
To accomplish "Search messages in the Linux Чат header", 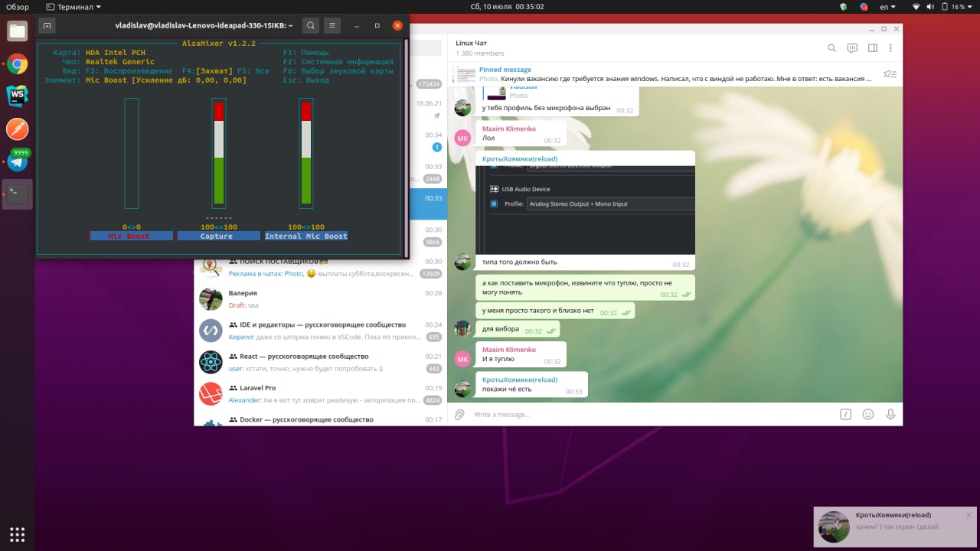I will [x=832, y=48].
